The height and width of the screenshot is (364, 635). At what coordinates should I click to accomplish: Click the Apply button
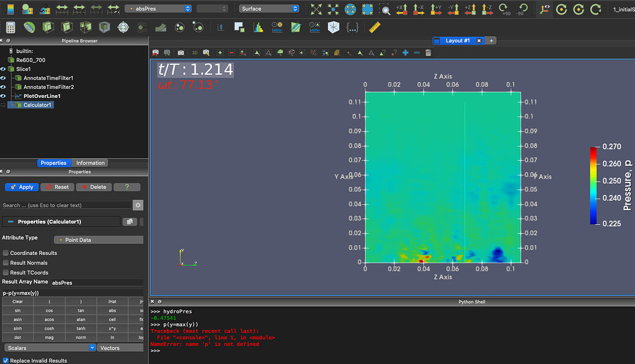point(21,187)
